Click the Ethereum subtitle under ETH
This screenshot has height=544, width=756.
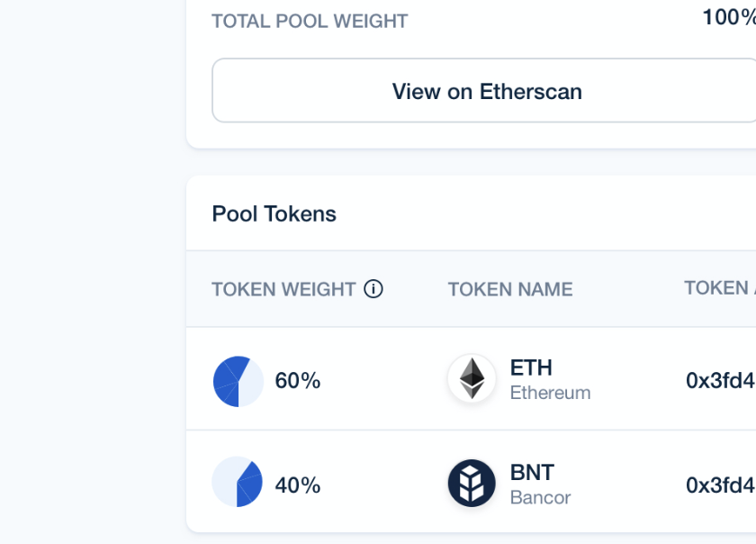coord(550,393)
